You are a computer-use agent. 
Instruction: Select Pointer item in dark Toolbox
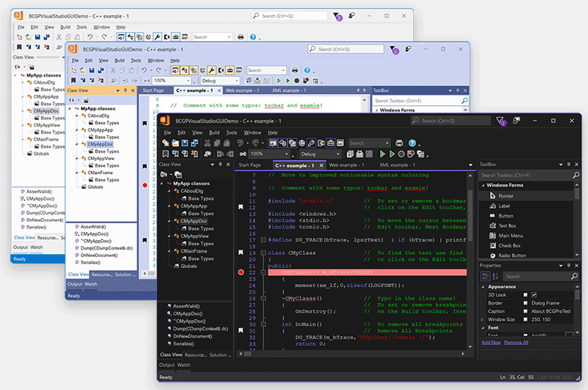[x=526, y=195]
